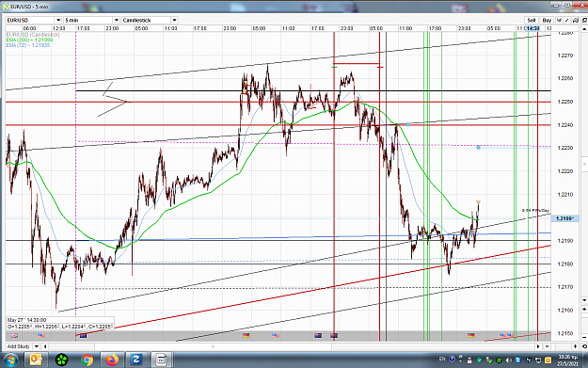Click the 5 min timeframe field
The width and height of the screenshot is (588, 368).
[88, 21]
